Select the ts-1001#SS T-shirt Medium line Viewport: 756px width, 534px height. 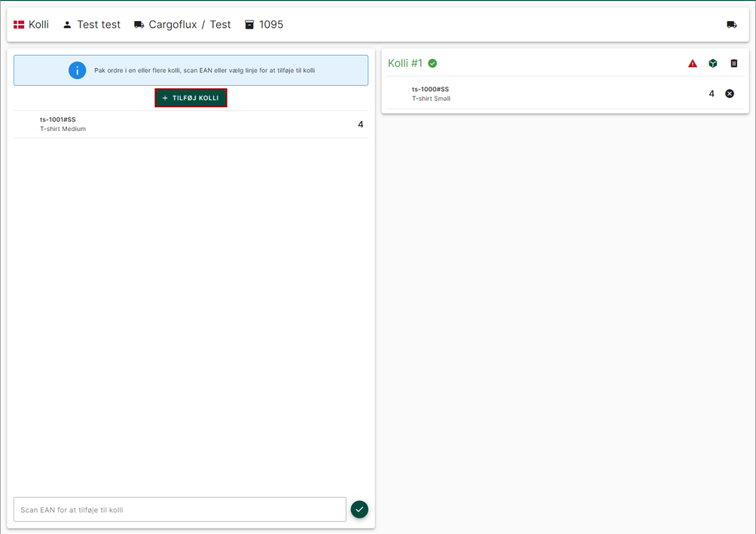click(191, 124)
